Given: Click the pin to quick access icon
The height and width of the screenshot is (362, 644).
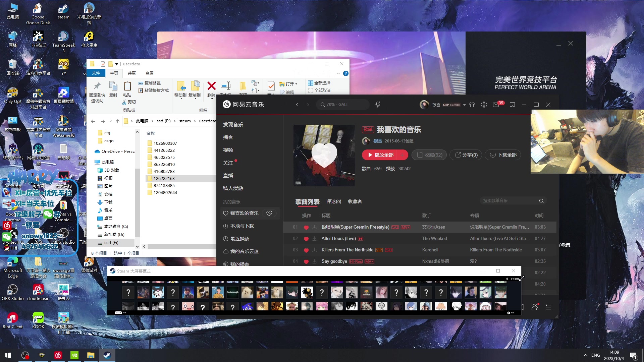Looking at the screenshot, I should coord(97,86).
